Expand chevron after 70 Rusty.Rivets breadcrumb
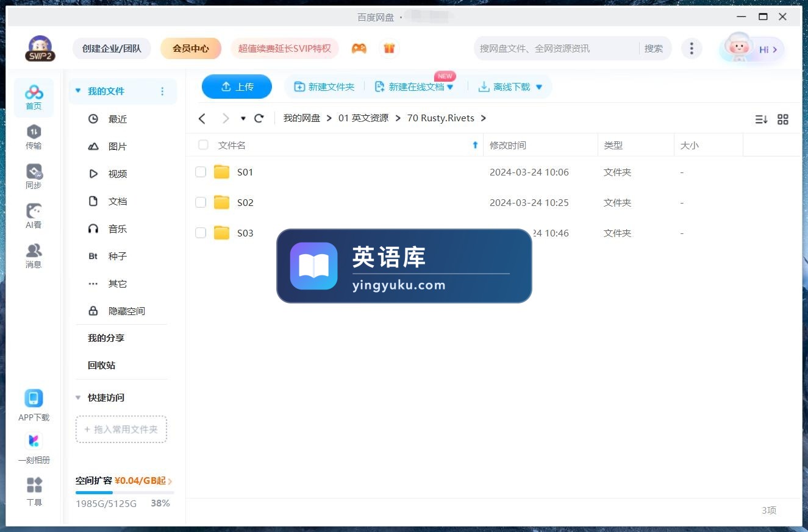The image size is (808, 532). 484,118
